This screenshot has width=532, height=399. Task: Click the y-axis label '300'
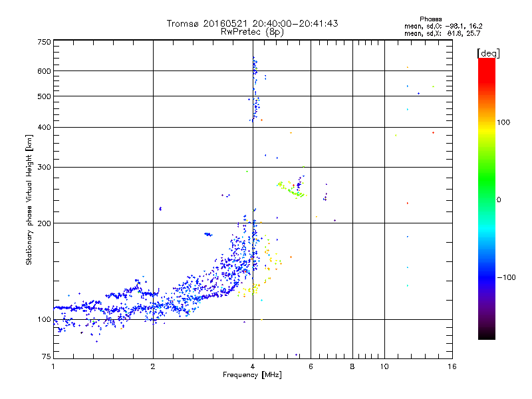click(x=44, y=168)
